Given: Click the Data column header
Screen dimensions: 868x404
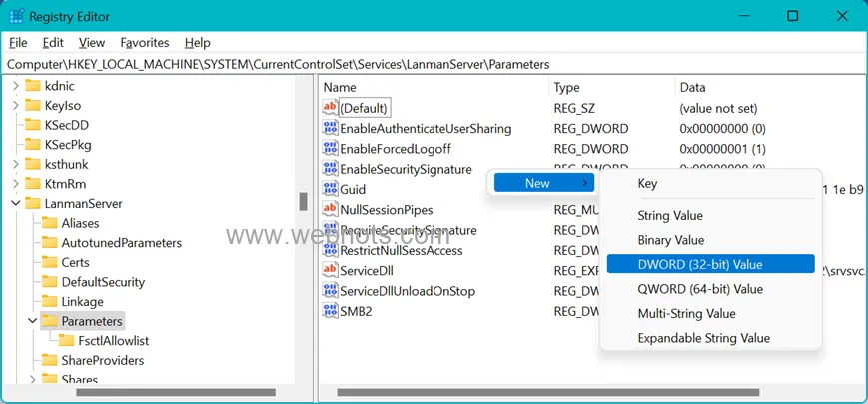Looking at the screenshot, I should [770, 88].
